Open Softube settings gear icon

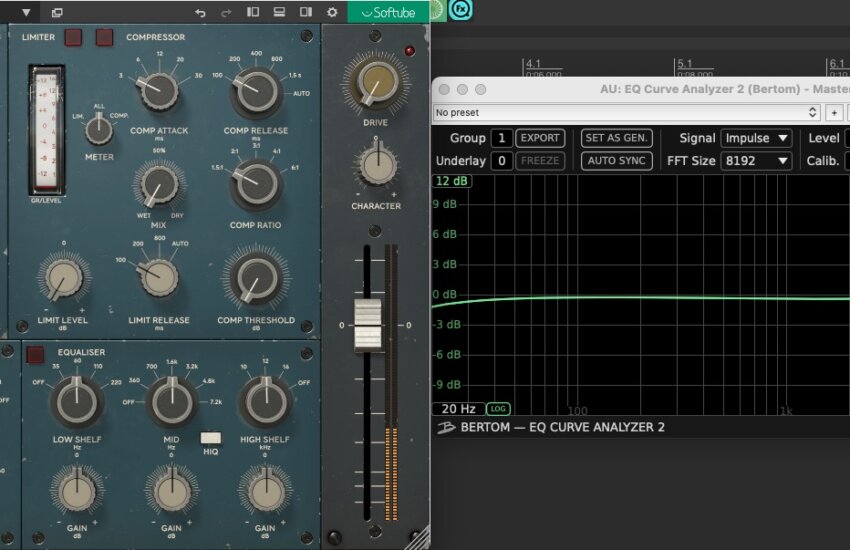[x=332, y=13]
